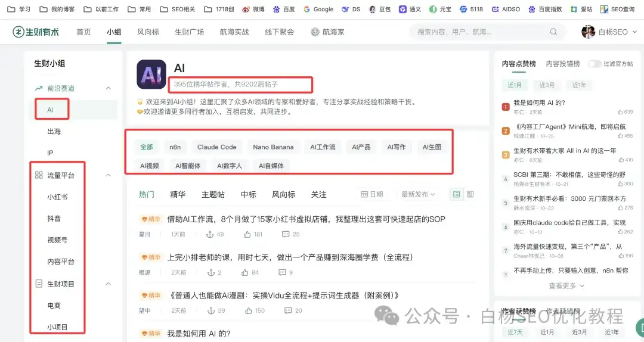Image resolution: width=644 pixels, height=342 pixels.
Task: Open the 风向标 top nav item
Action: [x=148, y=32]
